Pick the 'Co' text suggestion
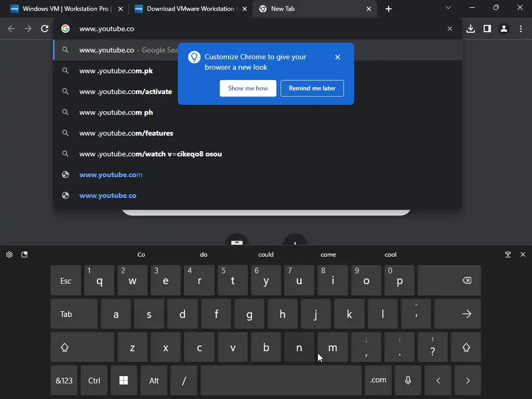 pos(141,255)
